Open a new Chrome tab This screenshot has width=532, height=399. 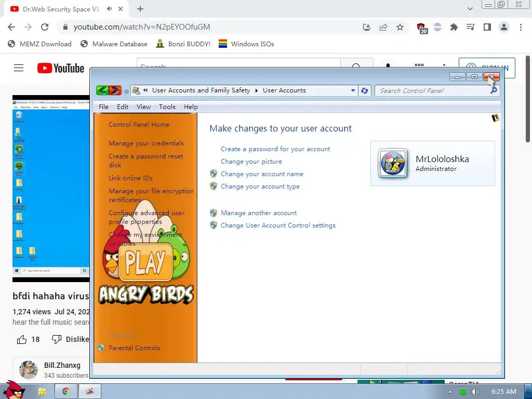[x=140, y=9]
